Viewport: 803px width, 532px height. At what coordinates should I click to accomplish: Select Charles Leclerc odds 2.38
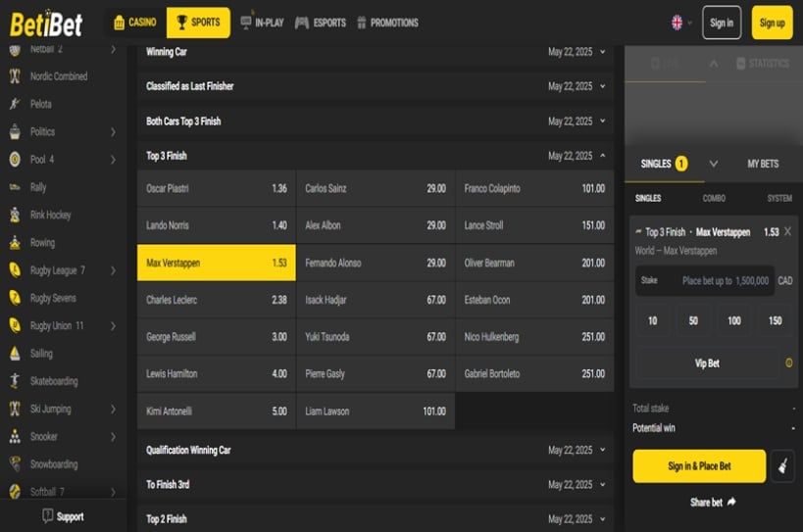click(216, 300)
